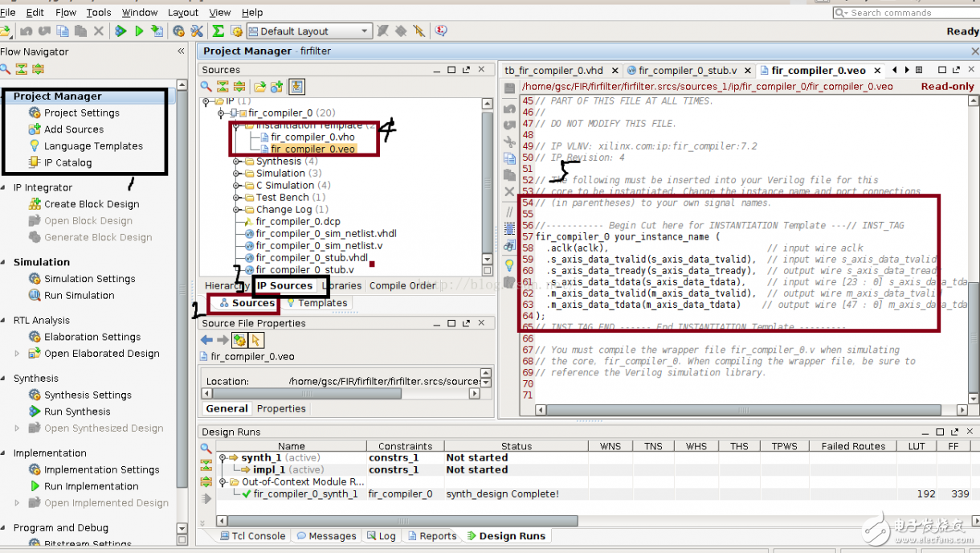Click the search icon in Sources panel
This screenshot has height=553, width=980.
point(206,87)
